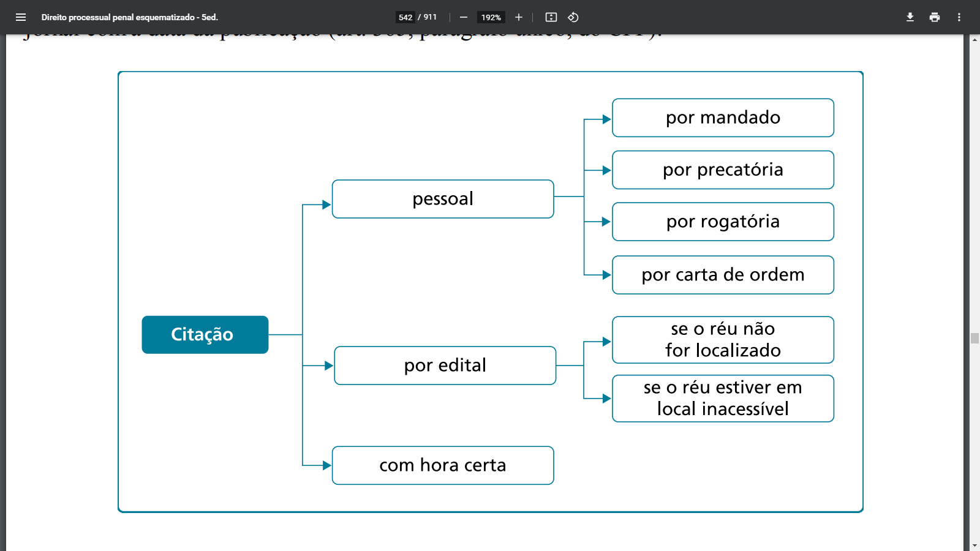
Task: Download the PDF file
Action: point(910,17)
